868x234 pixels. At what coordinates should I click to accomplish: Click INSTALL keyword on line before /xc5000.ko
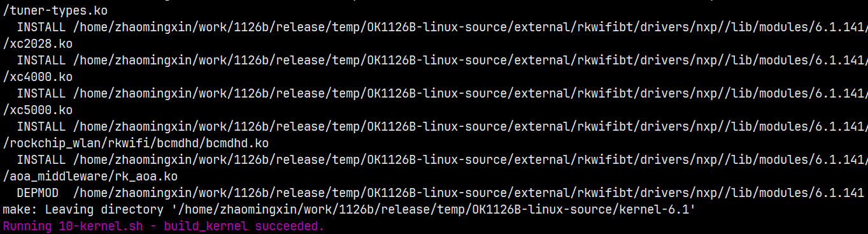point(41,94)
